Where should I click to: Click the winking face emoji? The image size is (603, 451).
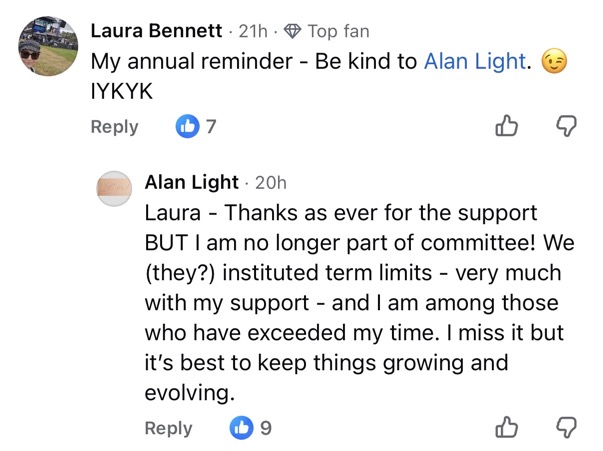point(552,61)
